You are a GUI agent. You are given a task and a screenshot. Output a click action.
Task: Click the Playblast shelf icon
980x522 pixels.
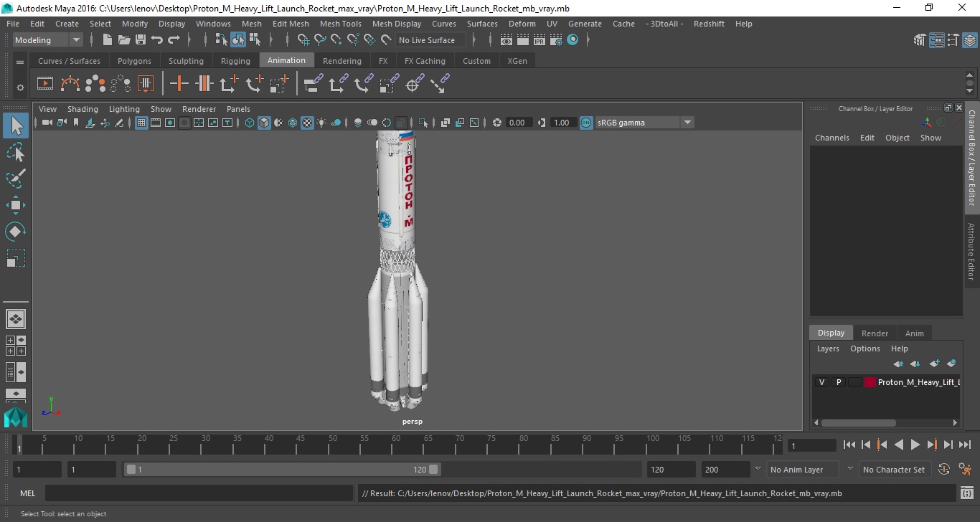45,84
